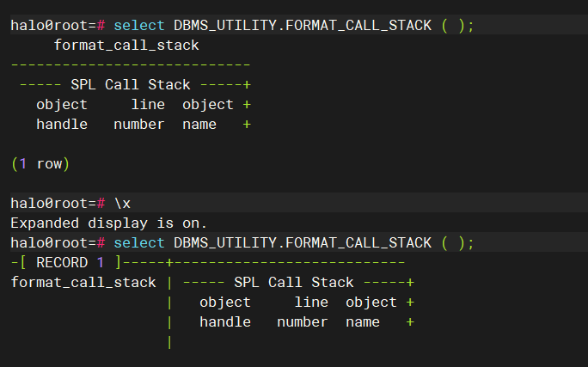Click the word line in the first result table
588x367 pixels.
click(148, 104)
